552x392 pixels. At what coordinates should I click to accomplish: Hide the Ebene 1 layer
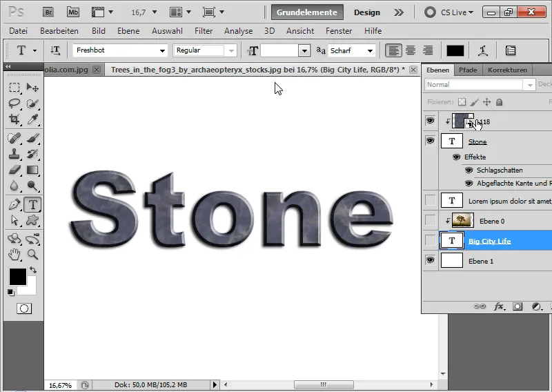tap(430, 260)
